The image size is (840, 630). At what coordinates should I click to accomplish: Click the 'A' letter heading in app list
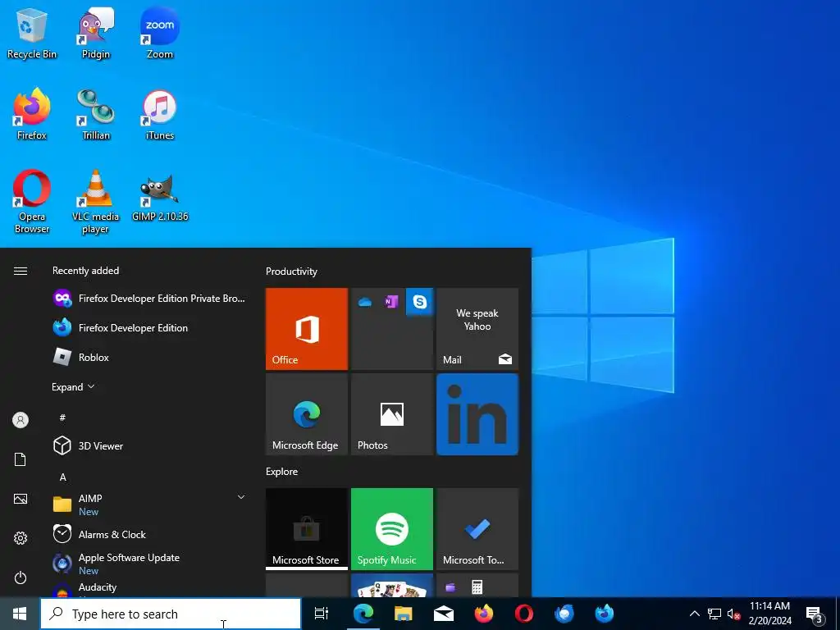(x=62, y=477)
